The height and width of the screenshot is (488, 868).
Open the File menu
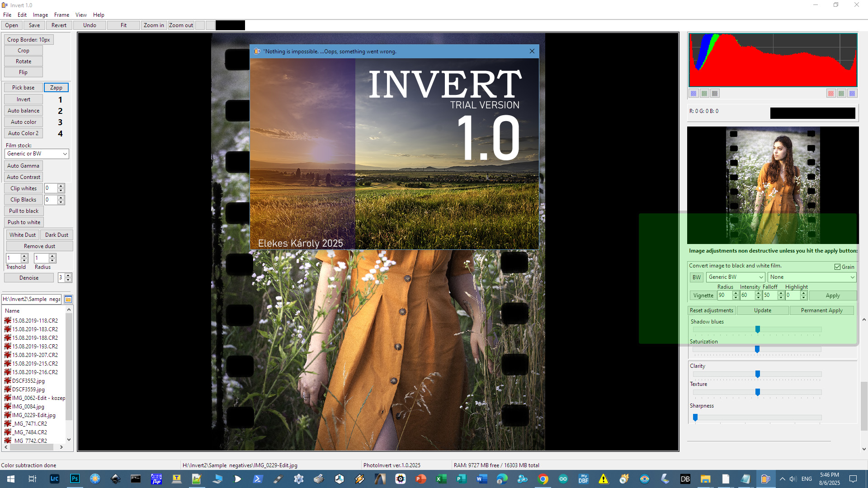pyautogui.click(x=7, y=15)
